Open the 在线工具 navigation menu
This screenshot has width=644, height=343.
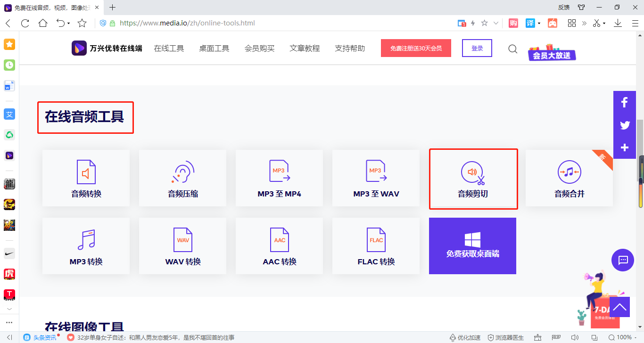point(169,48)
